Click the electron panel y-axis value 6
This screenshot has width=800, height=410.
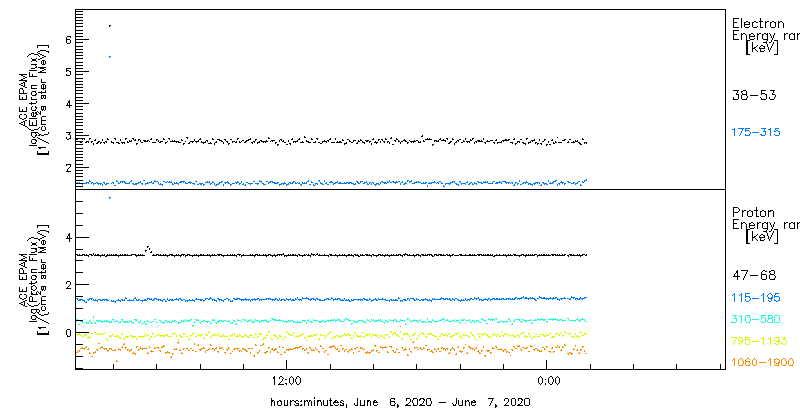click(66, 40)
